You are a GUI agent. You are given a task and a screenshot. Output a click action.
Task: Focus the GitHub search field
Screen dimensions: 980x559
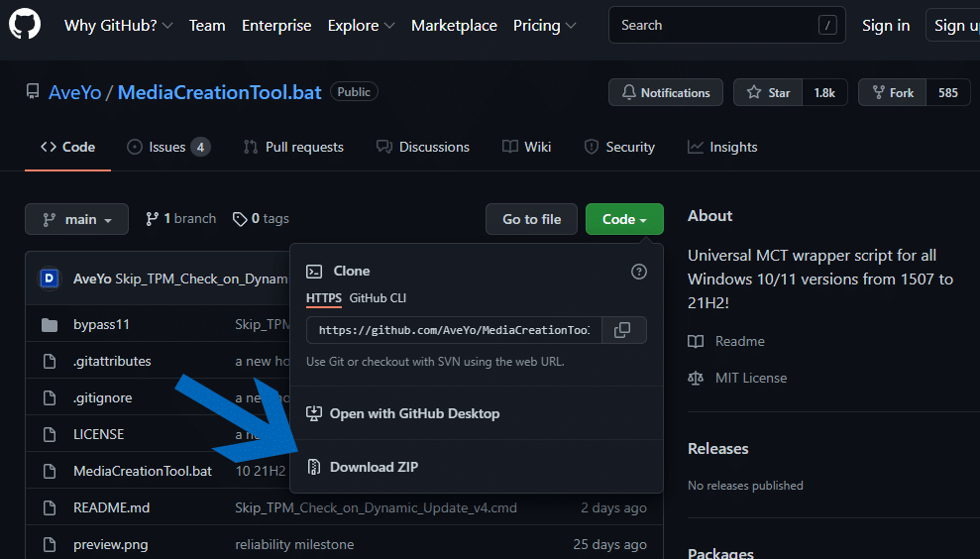727,25
